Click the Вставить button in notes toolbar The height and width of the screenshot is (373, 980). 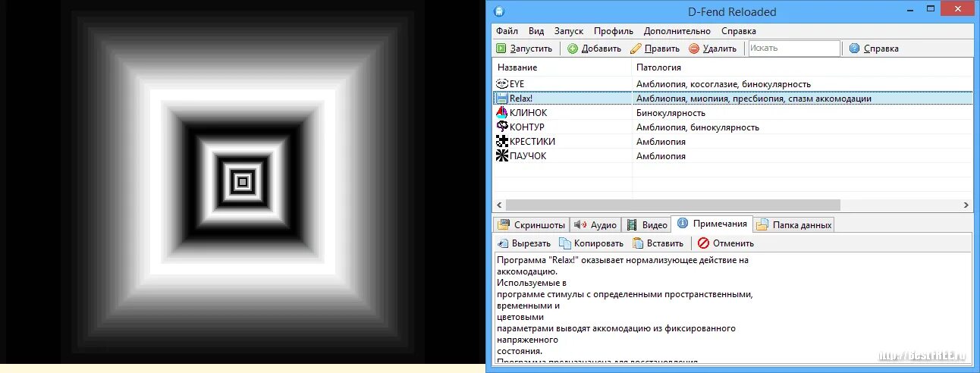658,243
